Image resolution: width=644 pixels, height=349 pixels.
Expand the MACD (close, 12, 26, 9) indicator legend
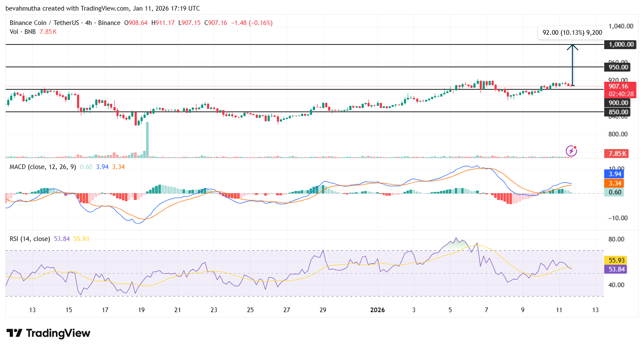(x=42, y=168)
